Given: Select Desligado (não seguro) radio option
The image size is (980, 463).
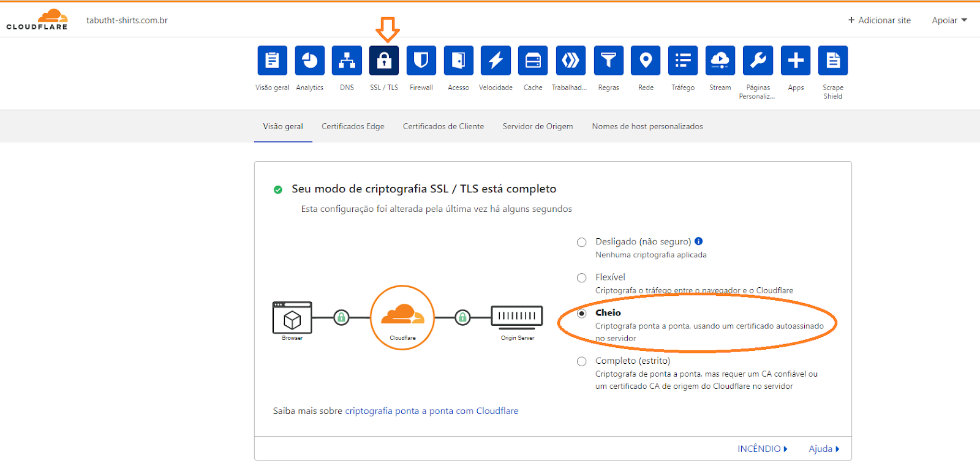Looking at the screenshot, I should point(582,242).
